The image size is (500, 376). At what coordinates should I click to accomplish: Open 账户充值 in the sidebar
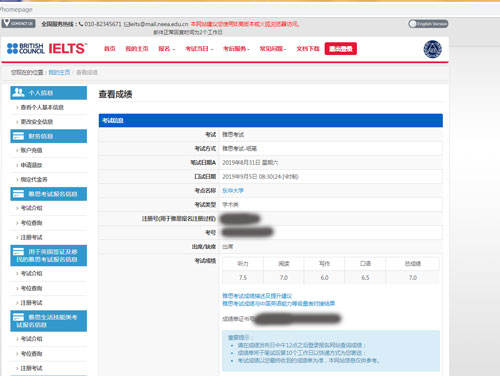coord(31,150)
